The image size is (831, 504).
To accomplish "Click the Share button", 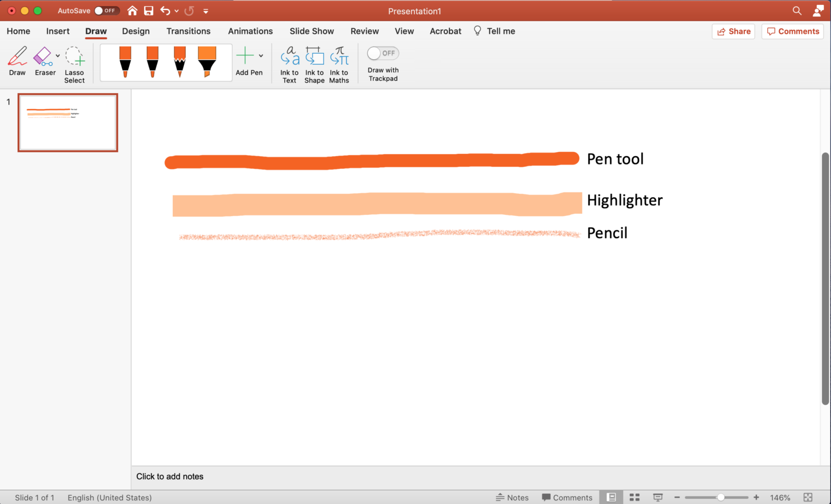I will (x=733, y=32).
